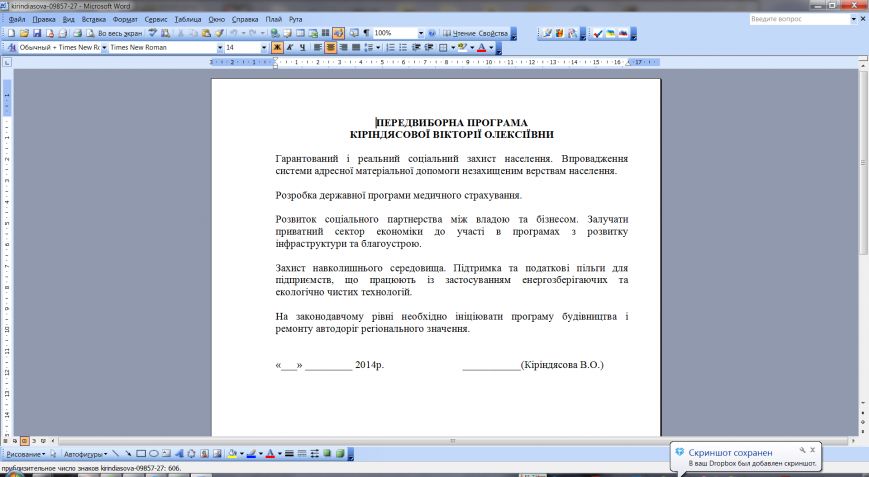Open the style dropdown list

click(104, 48)
